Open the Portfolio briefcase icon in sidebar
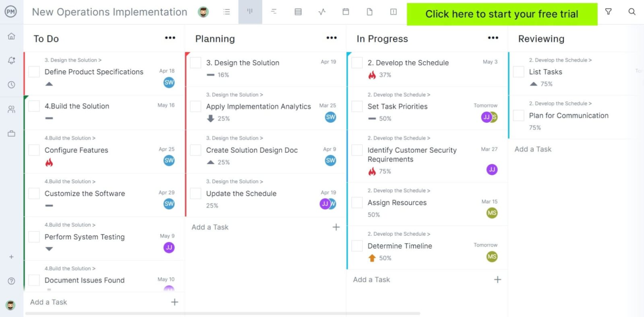Image resolution: width=644 pixels, height=317 pixels. coord(11,133)
